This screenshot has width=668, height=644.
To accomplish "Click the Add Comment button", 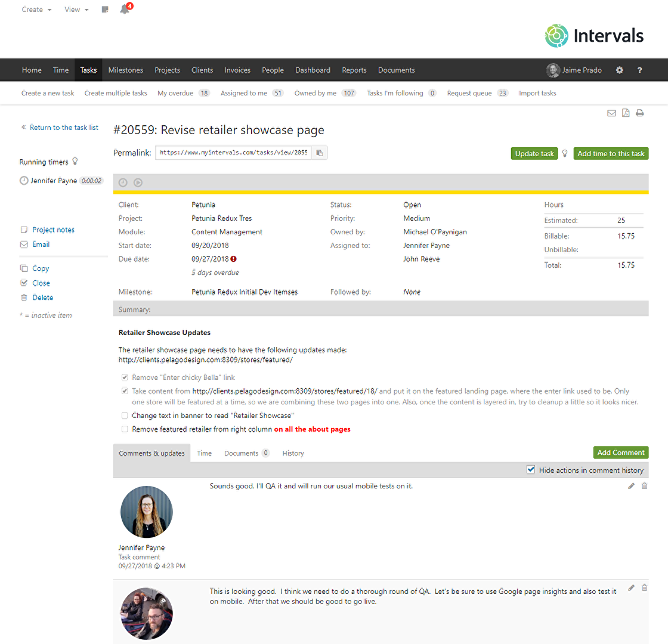I will (621, 453).
